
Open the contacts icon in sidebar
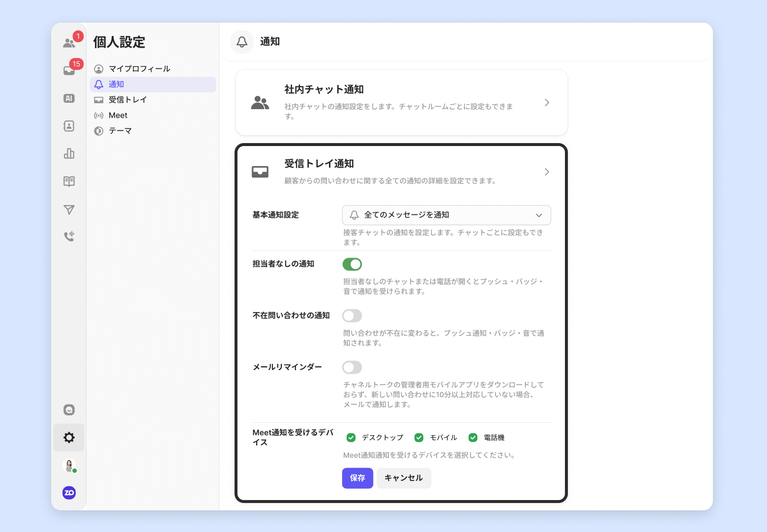[x=69, y=126]
